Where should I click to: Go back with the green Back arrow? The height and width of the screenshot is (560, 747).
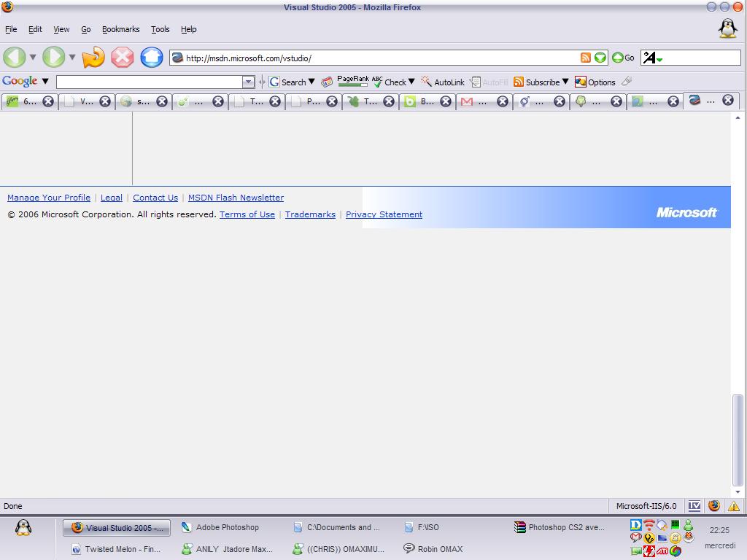pyautogui.click(x=15, y=57)
